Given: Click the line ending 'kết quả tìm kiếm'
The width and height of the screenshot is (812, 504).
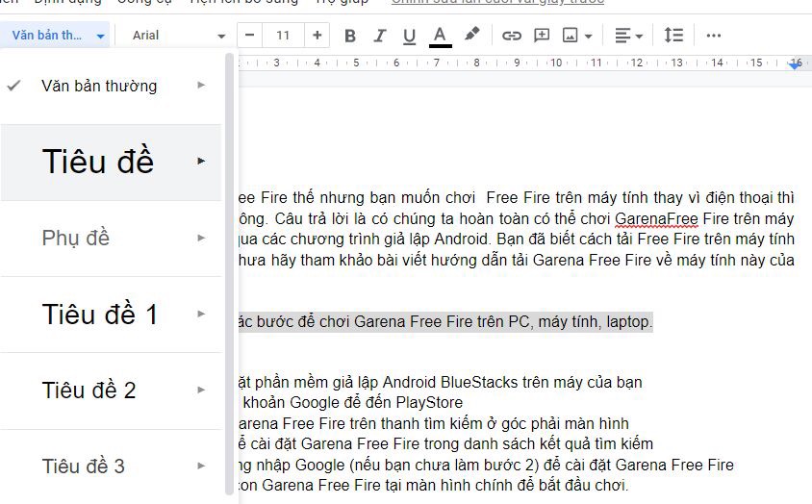Looking at the screenshot, I should click(x=445, y=444).
